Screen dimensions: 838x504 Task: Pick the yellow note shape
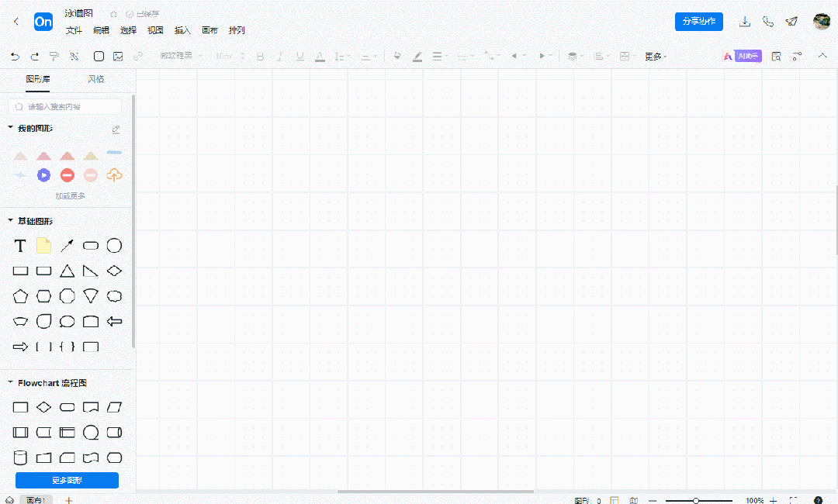click(x=43, y=246)
